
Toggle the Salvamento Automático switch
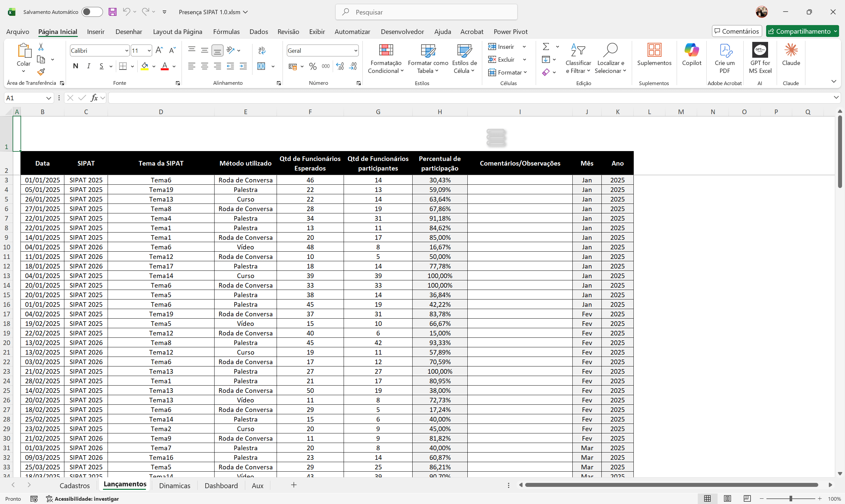tap(92, 12)
